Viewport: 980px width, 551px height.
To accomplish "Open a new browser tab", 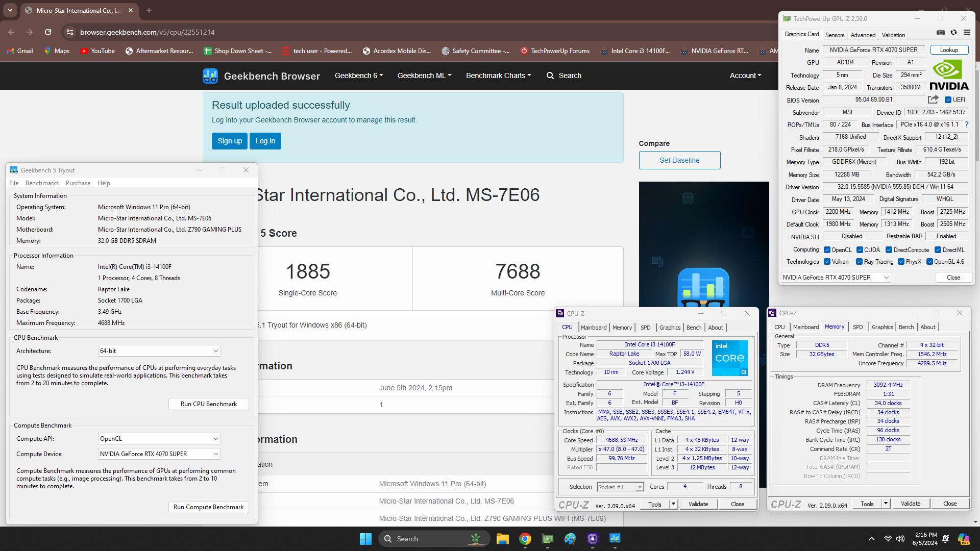I will 149,10.
